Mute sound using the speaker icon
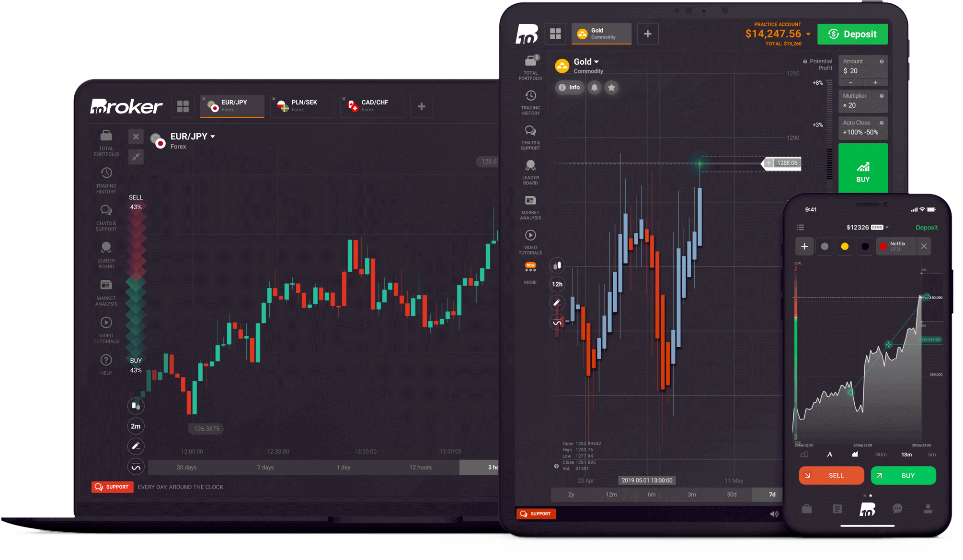This screenshot has width=963, height=560. pyautogui.click(x=774, y=514)
